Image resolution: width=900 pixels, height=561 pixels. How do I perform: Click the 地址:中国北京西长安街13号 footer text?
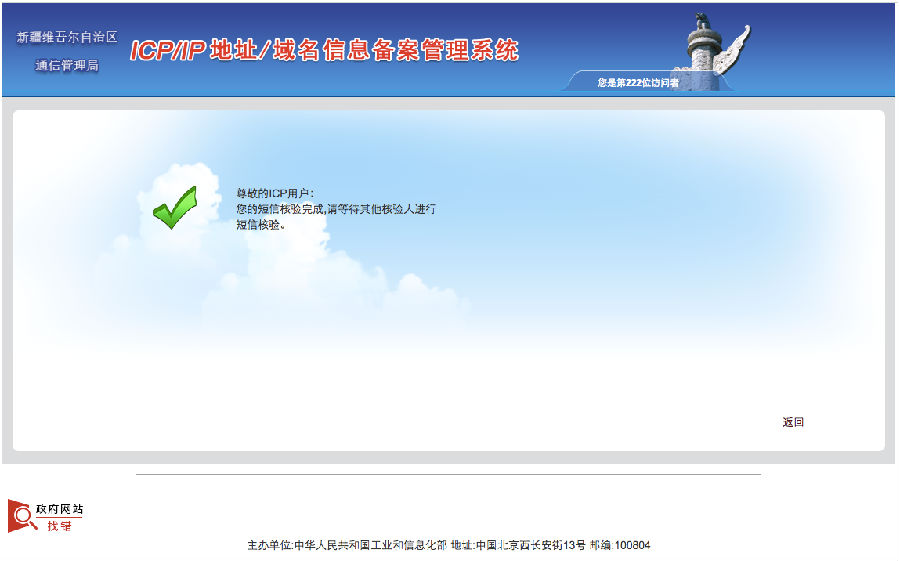click(517, 545)
